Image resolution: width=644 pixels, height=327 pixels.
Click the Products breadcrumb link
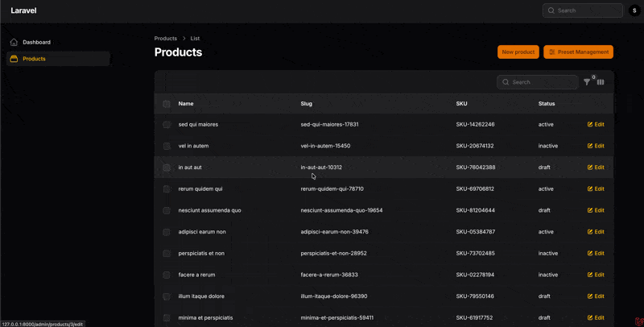166,39
